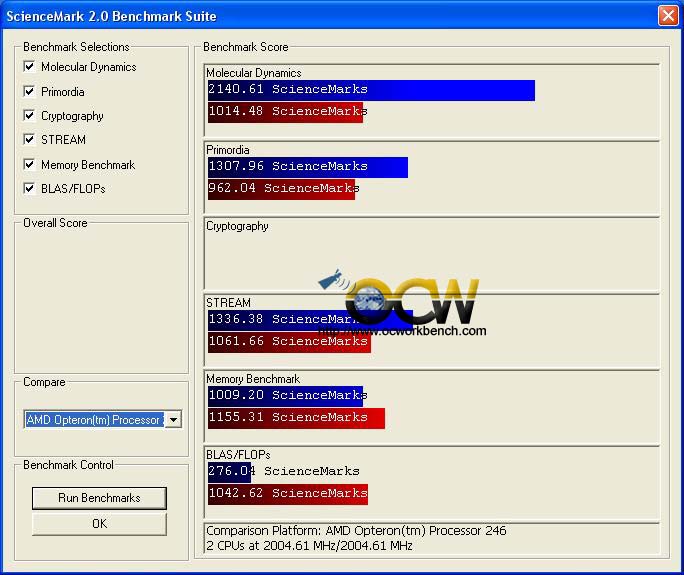Click the 1336.38 STREAM blue bar
The width and height of the screenshot is (684, 575).
310,320
